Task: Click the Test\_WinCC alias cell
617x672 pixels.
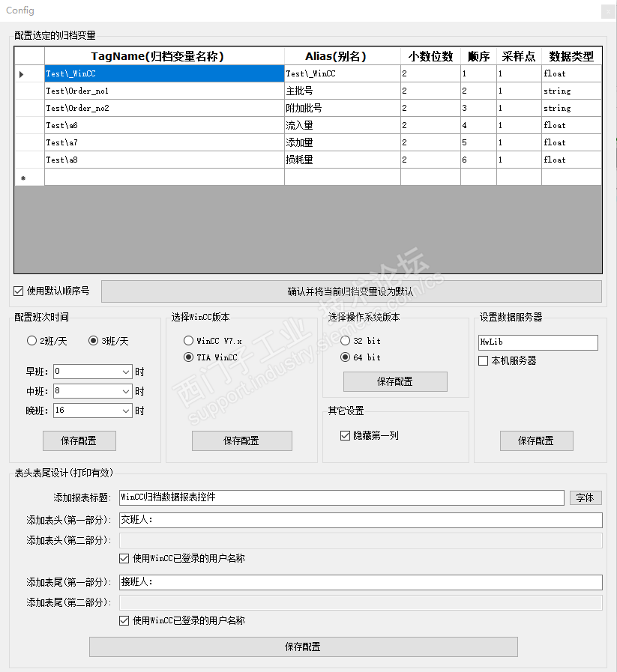Action: (x=343, y=73)
